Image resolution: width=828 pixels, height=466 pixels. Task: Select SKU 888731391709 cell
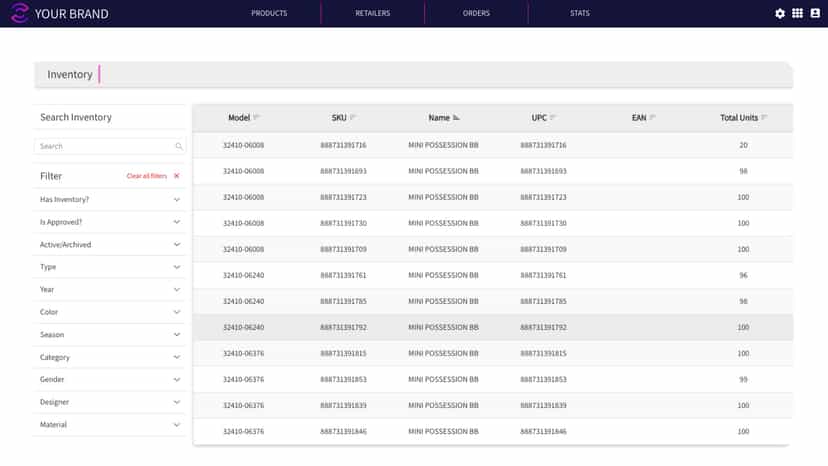click(343, 249)
